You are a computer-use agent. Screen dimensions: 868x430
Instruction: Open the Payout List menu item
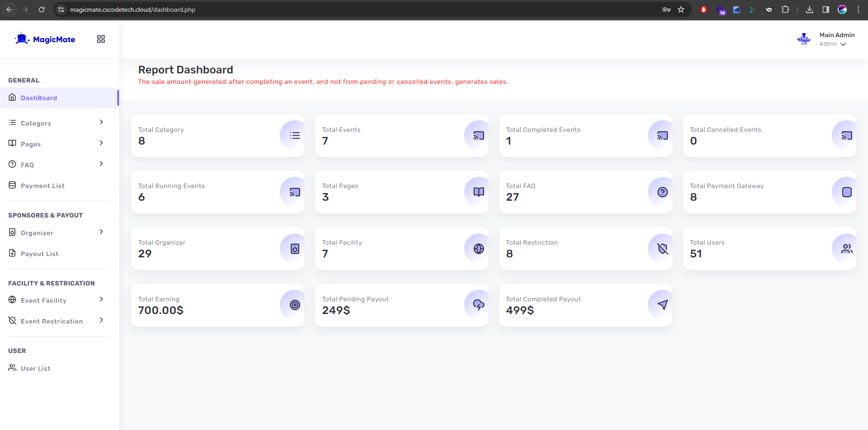59,253
